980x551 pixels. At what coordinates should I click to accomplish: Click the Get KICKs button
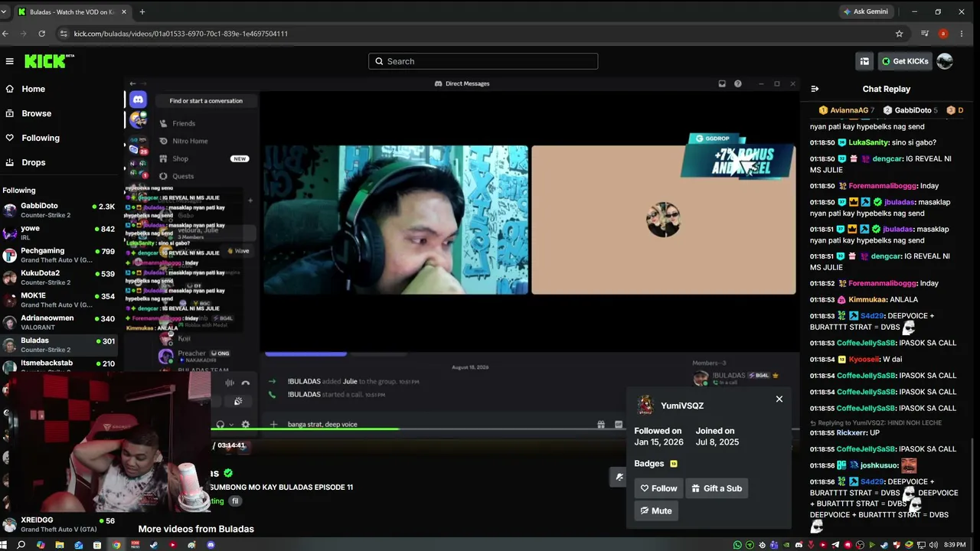coord(905,61)
